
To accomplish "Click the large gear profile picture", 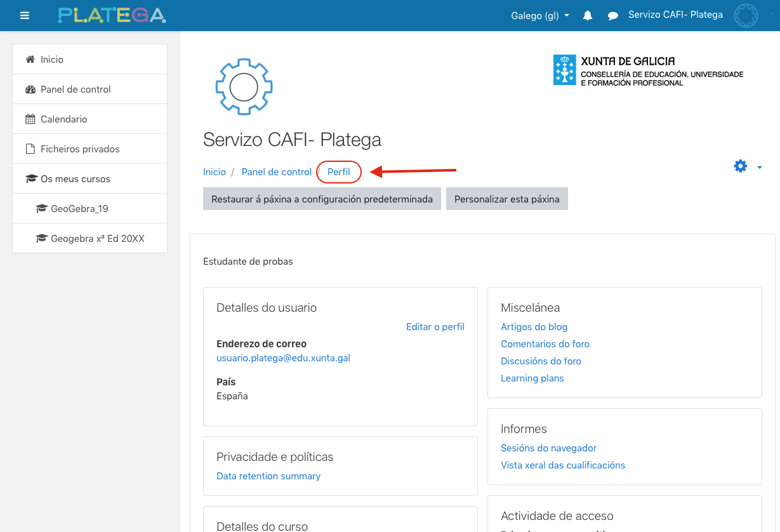I will [x=244, y=87].
